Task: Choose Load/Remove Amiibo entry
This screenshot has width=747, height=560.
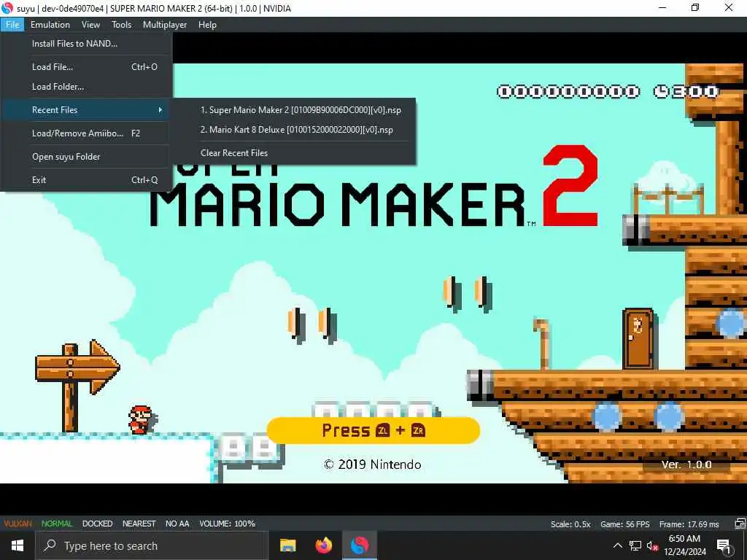Action: pyautogui.click(x=86, y=133)
